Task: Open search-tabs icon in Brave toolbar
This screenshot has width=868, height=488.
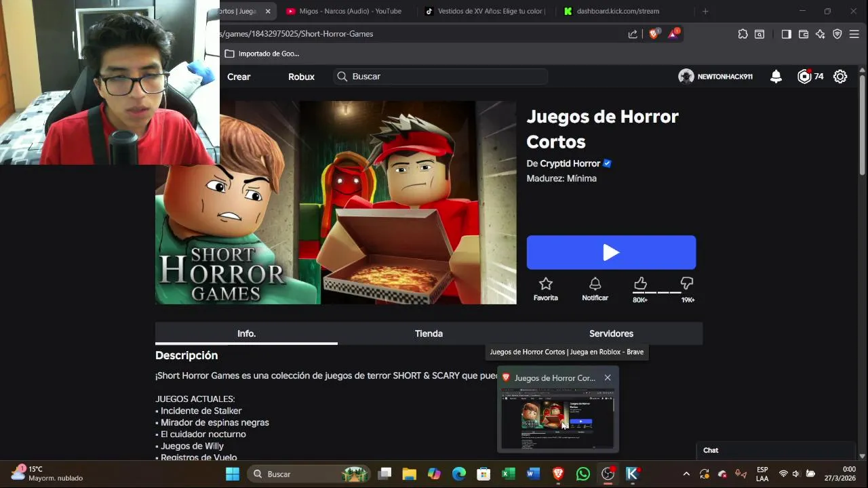Action: 759,34
